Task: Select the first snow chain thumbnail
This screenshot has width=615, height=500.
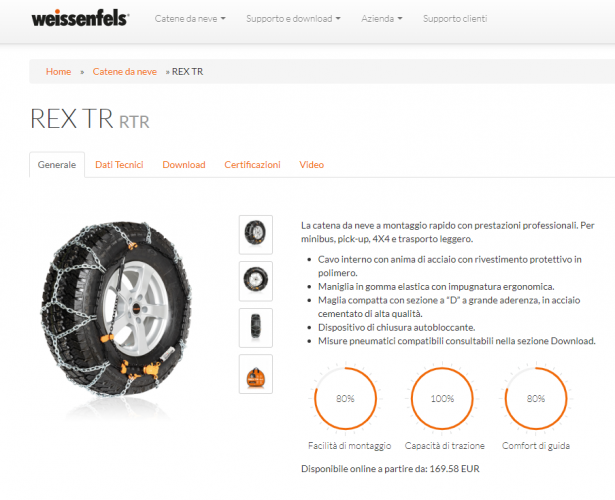Action: 256,235
